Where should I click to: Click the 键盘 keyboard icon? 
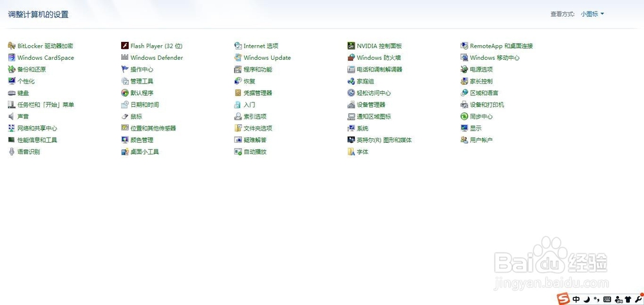[x=12, y=93]
